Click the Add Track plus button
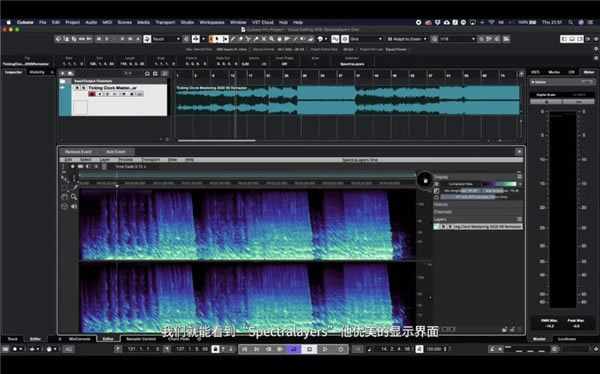600x374 pixels. tap(63, 73)
